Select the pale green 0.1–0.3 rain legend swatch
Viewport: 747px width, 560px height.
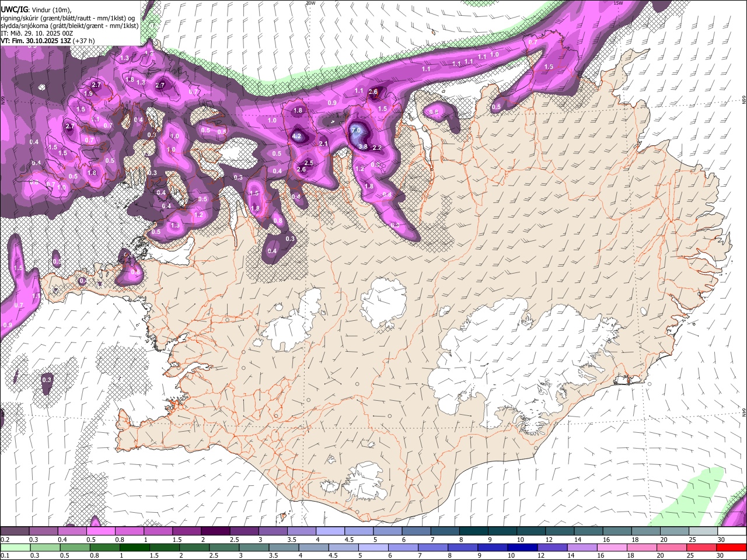tap(15, 548)
